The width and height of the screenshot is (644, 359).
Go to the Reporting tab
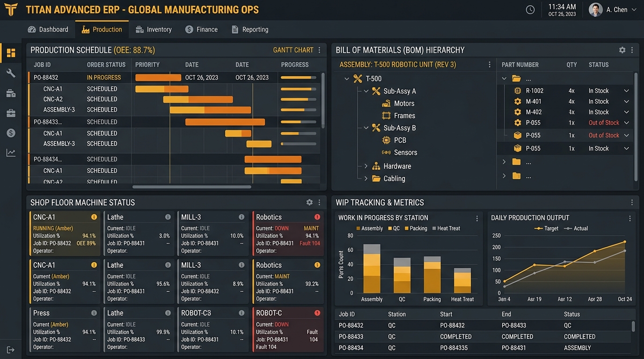(250, 29)
